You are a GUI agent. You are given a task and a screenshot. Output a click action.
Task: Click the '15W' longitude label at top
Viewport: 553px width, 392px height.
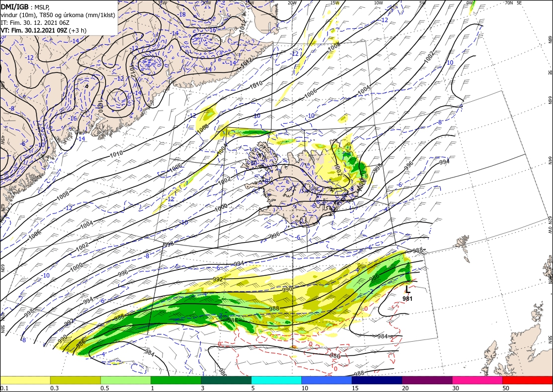(335, 2)
